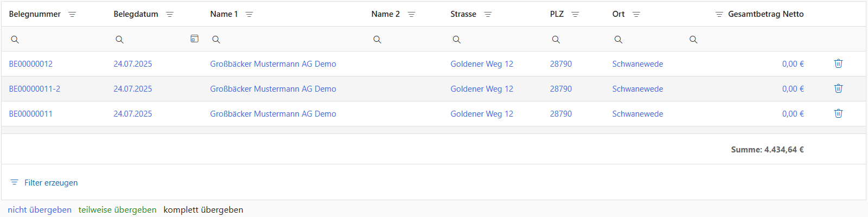Image resolution: width=868 pixels, height=217 pixels.
Task: Click Filter erzeugen link
Action: [50, 183]
